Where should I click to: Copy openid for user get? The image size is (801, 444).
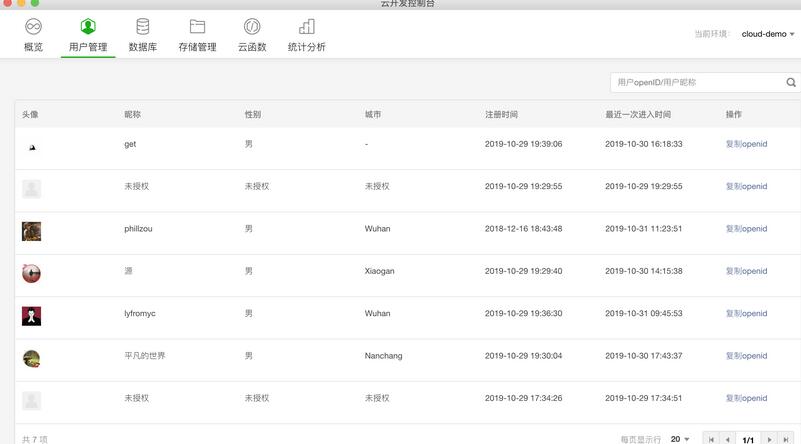click(746, 144)
